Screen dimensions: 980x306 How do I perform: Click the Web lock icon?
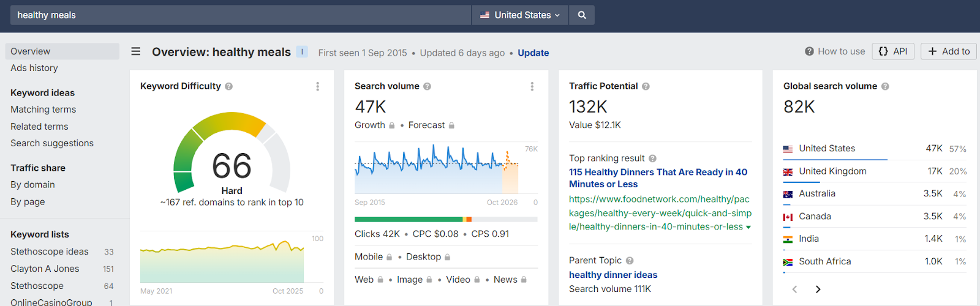tap(380, 280)
